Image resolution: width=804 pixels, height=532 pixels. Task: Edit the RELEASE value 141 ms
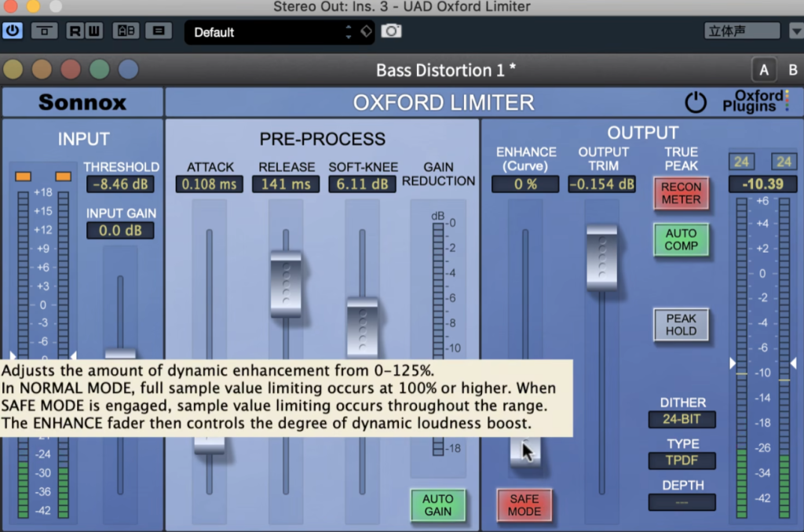coord(286,184)
